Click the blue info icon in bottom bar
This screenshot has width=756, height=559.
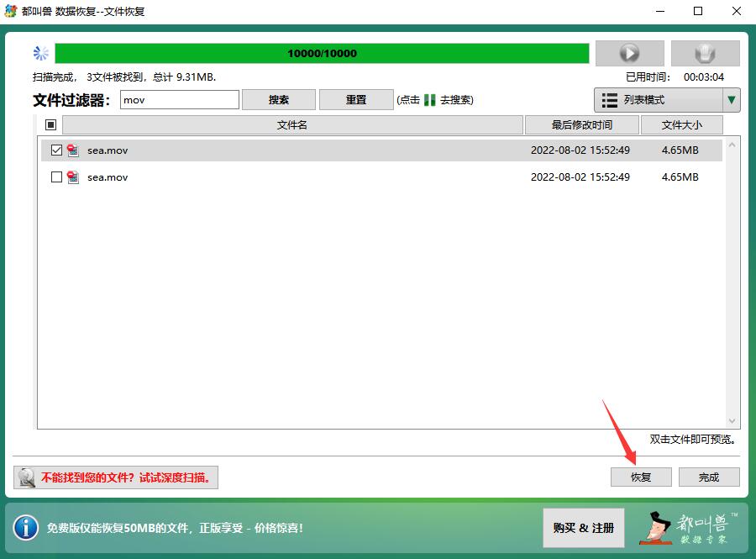26,529
